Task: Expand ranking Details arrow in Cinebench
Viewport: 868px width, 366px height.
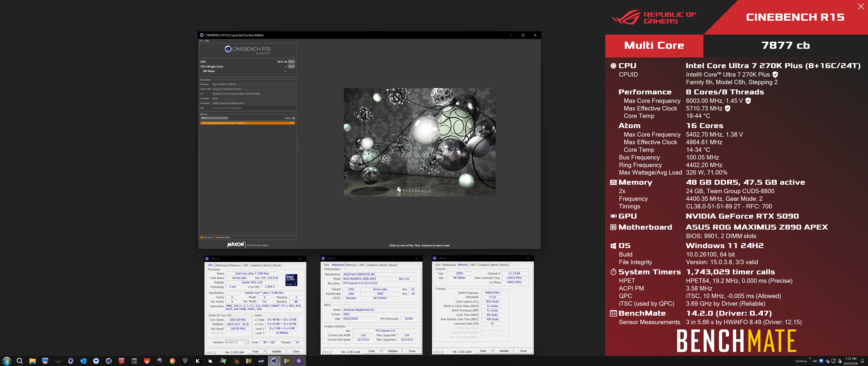Action: tap(293, 118)
